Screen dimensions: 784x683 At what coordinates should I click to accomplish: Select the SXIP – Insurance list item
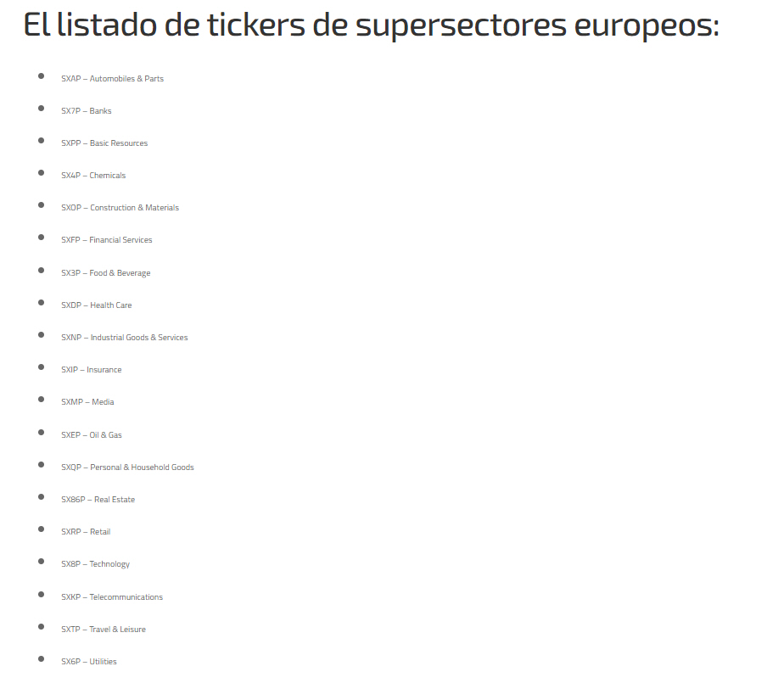tap(92, 370)
